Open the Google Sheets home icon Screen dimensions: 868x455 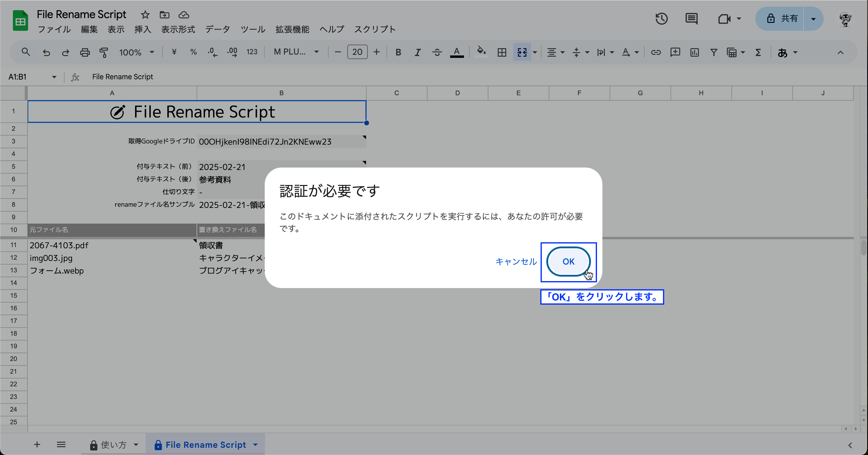[x=20, y=21]
